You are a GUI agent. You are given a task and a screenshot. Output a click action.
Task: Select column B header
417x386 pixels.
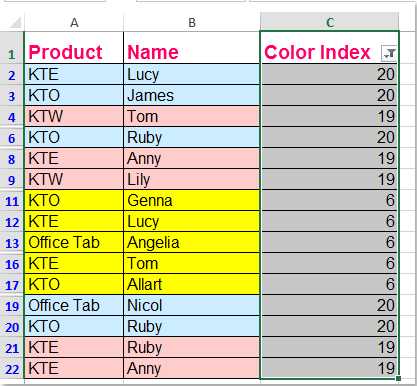[x=192, y=23]
